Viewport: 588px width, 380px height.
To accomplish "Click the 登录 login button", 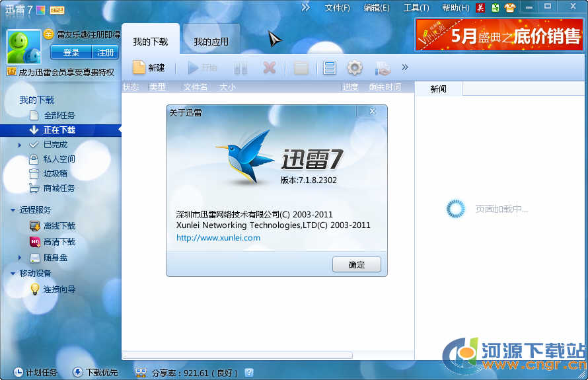I will click(71, 52).
